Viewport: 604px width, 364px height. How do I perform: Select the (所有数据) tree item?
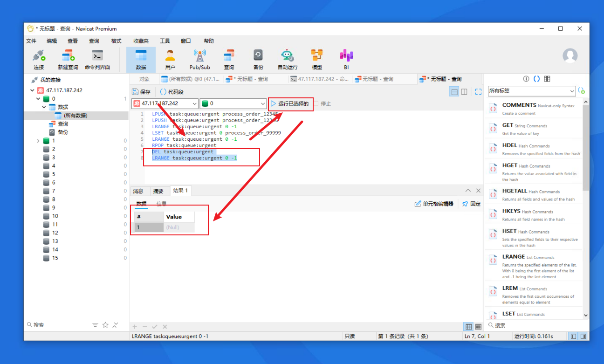click(x=75, y=116)
